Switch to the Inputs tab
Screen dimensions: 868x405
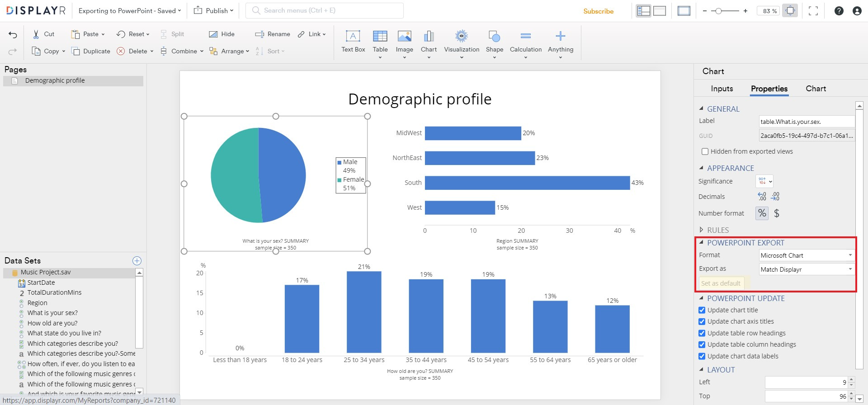[722, 89]
